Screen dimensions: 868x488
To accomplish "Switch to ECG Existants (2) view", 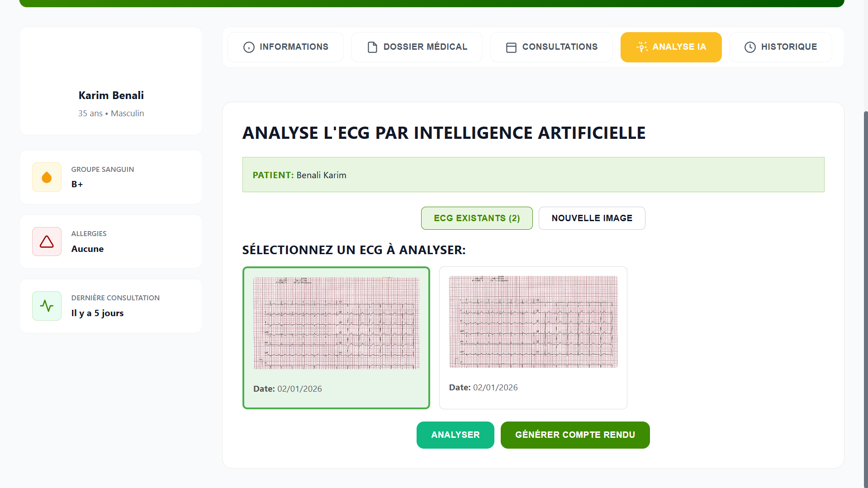I will click(x=477, y=218).
